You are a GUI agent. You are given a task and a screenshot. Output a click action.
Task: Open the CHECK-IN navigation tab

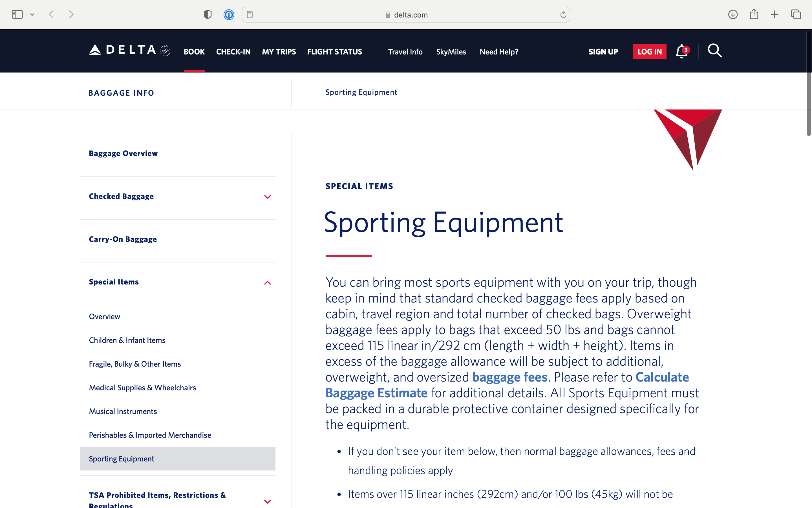[233, 52]
